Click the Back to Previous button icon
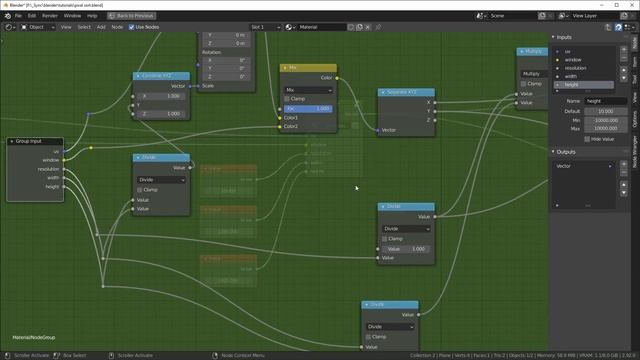640x360 pixels. 112,16
